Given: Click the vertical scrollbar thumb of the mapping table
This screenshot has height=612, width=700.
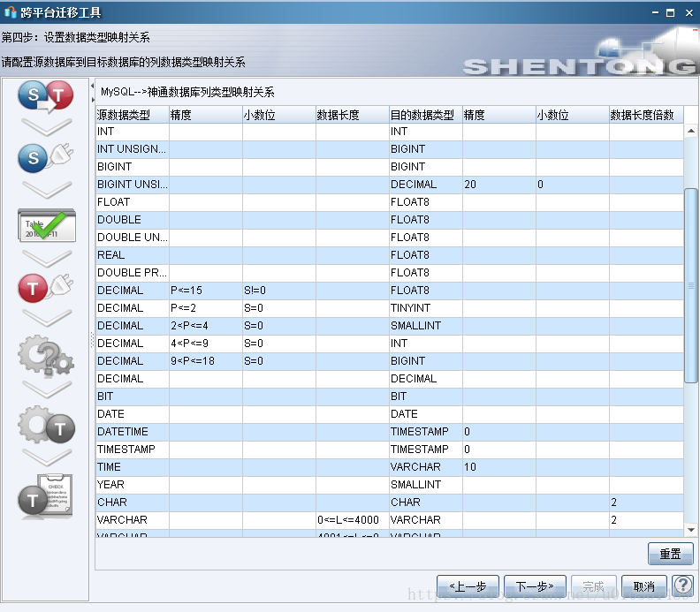Looking at the screenshot, I should click(691, 285).
